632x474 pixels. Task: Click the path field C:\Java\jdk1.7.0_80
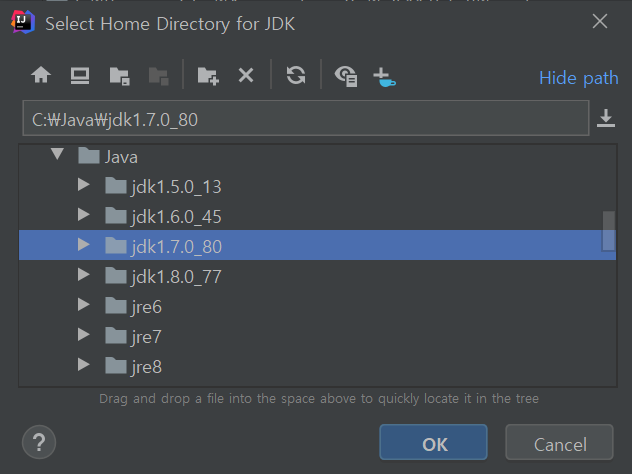pos(306,118)
